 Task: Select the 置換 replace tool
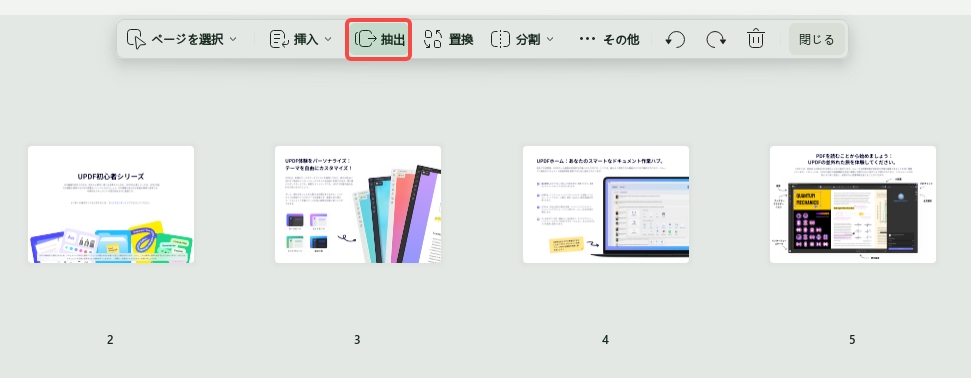(448, 40)
